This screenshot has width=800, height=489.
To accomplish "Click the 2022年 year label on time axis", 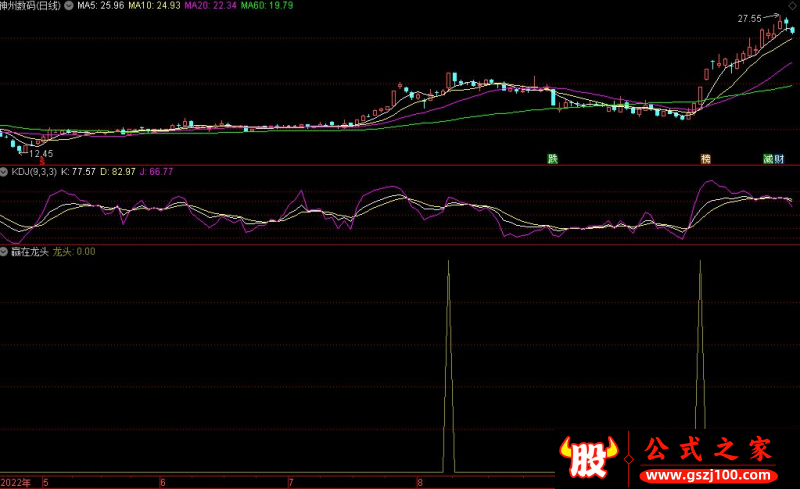I will click(16, 482).
